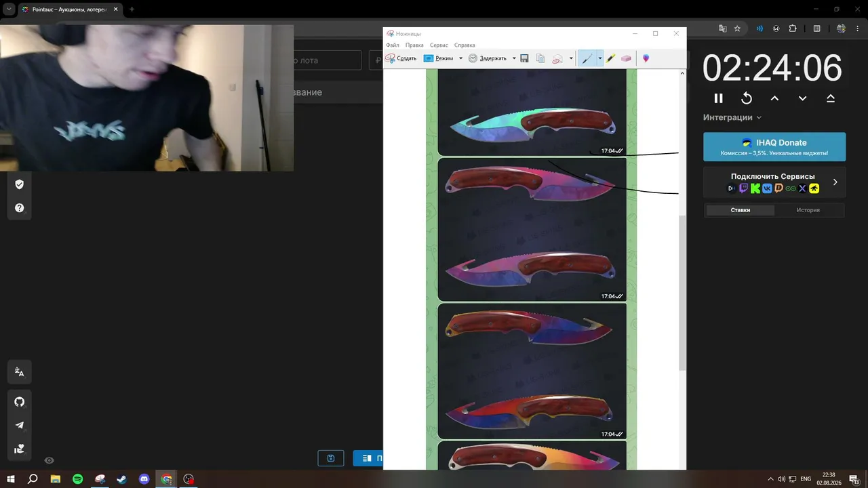
Task: Click the Snipping Tool vertical scrollbar
Action: tap(682, 293)
